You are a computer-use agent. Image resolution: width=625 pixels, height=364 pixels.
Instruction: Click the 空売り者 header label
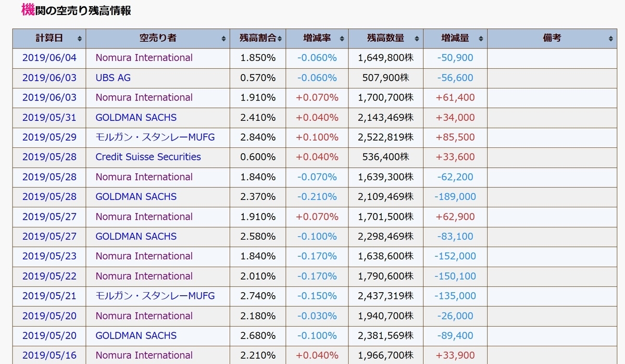[158, 38]
